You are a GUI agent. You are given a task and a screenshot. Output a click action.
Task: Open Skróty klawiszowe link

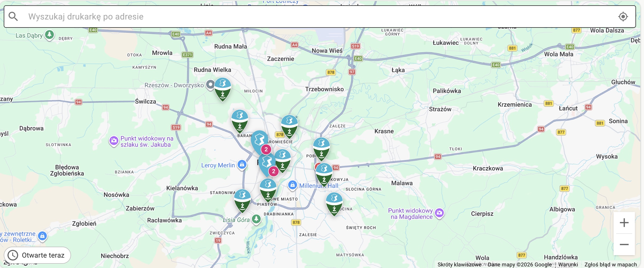459,265
